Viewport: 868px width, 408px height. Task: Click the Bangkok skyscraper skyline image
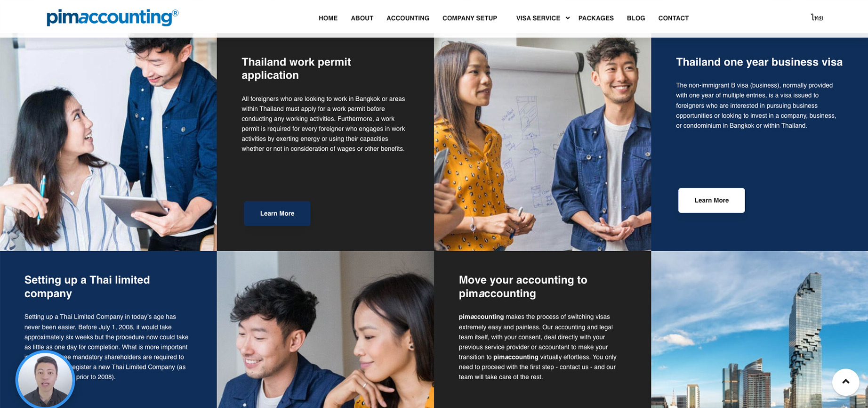point(759,329)
